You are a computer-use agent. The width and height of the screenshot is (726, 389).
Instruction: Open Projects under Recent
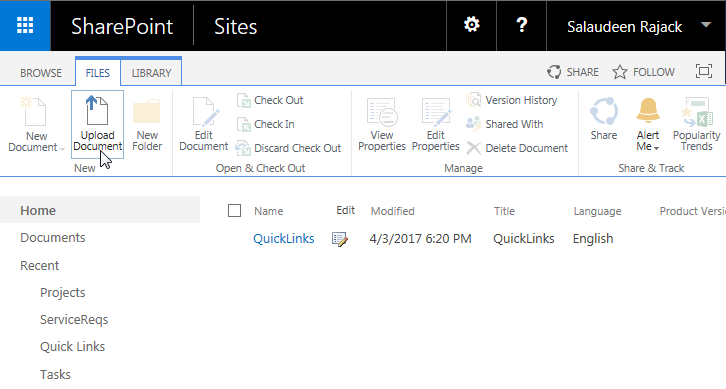pos(63,293)
